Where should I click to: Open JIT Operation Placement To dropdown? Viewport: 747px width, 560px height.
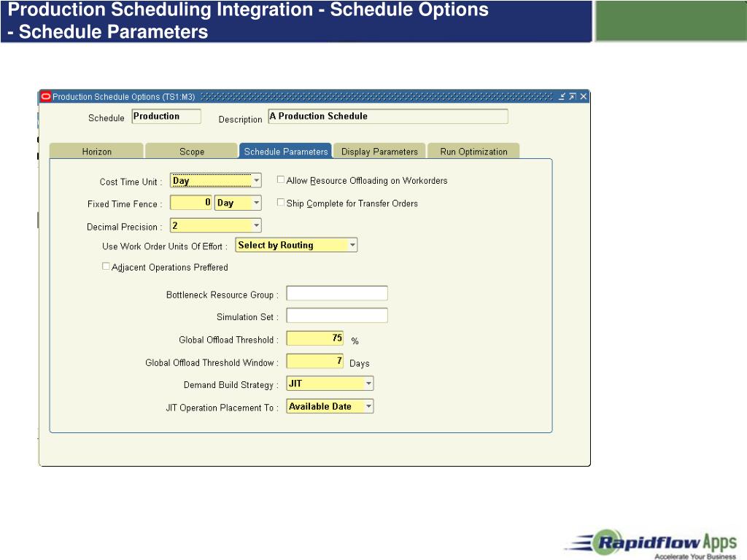[x=368, y=406]
